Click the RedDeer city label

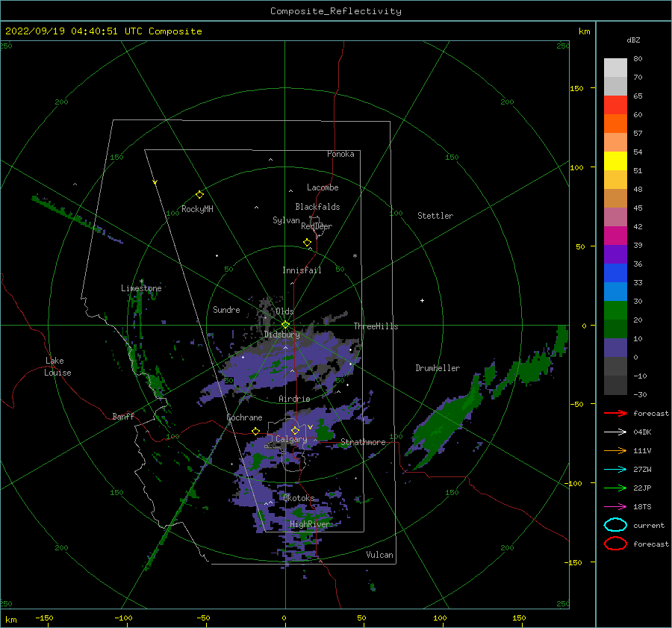coord(317,226)
